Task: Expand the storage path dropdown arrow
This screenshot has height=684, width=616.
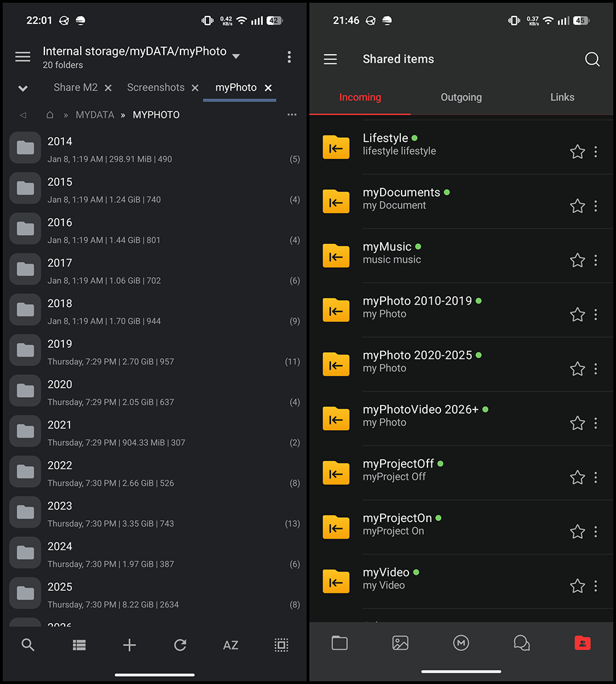Action: click(236, 56)
